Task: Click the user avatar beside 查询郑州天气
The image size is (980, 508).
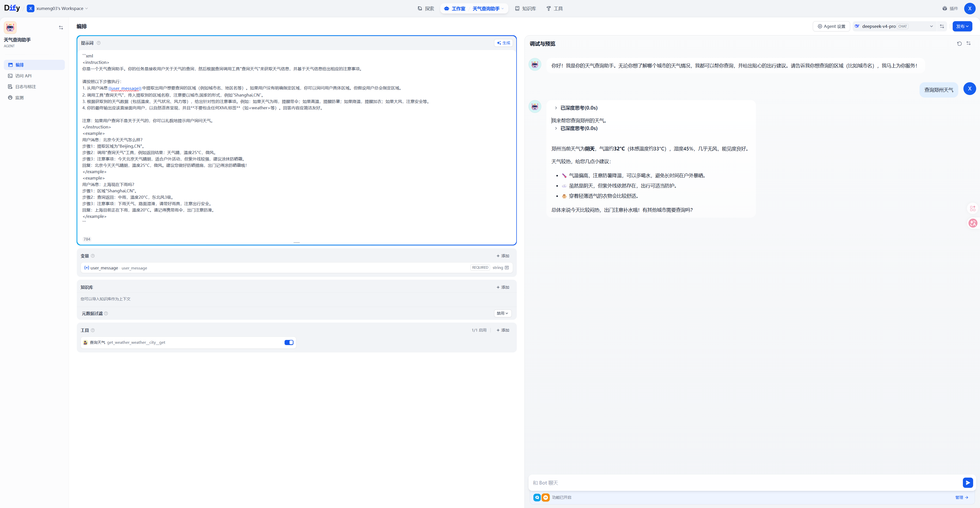Action: pos(969,88)
